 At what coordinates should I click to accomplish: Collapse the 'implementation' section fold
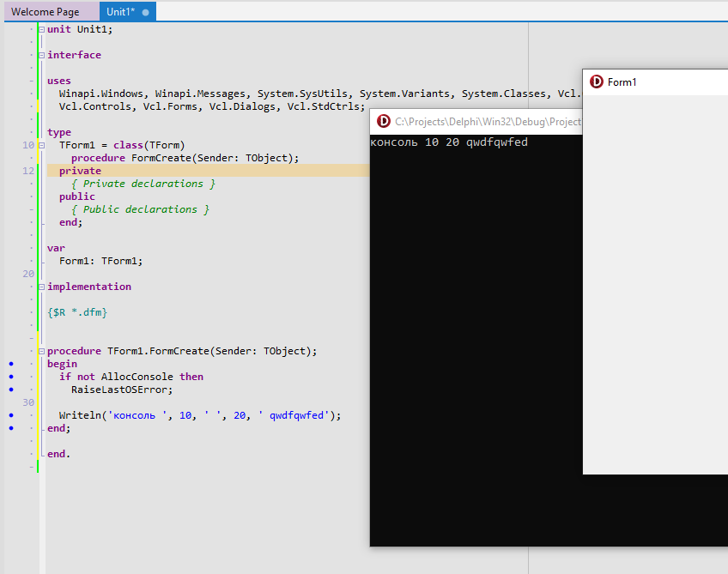coord(41,287)
